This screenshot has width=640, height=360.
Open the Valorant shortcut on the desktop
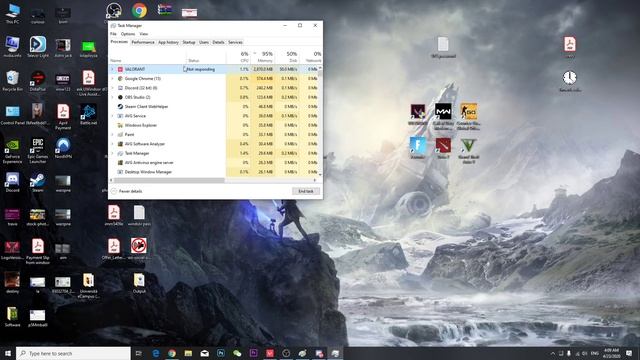pyautogui.click(x=418, y=115)
